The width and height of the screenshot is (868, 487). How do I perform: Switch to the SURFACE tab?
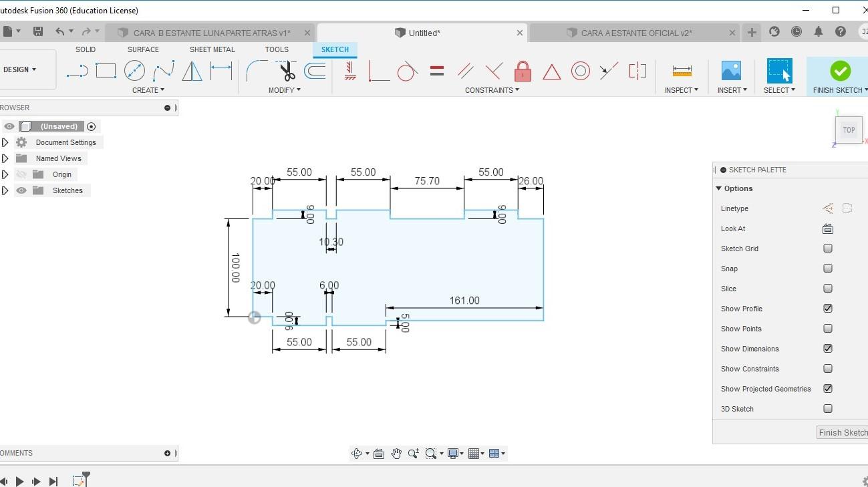click(x=143, y=49)
